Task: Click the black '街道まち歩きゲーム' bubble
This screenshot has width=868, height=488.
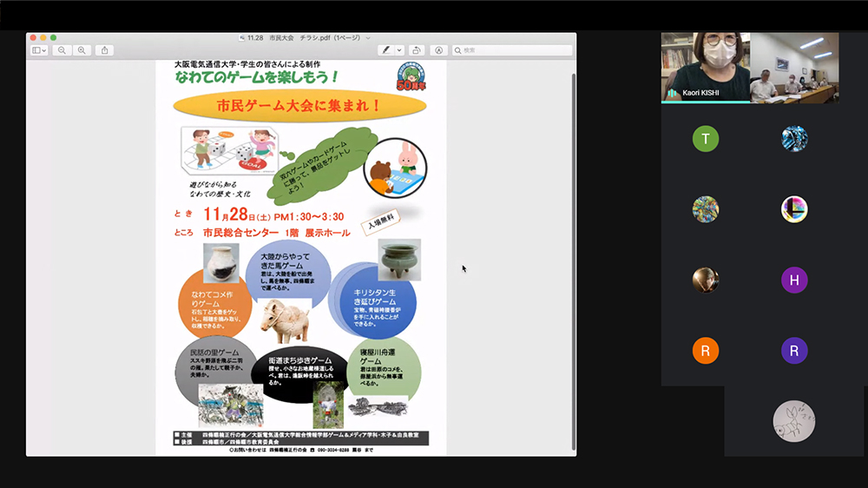Action: tap(299, 374)
